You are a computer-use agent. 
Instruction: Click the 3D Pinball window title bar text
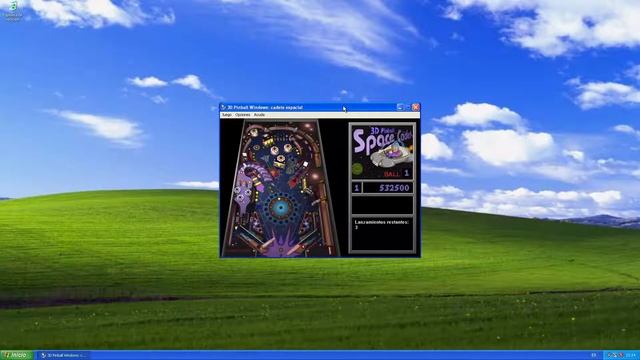click(265, 107)
